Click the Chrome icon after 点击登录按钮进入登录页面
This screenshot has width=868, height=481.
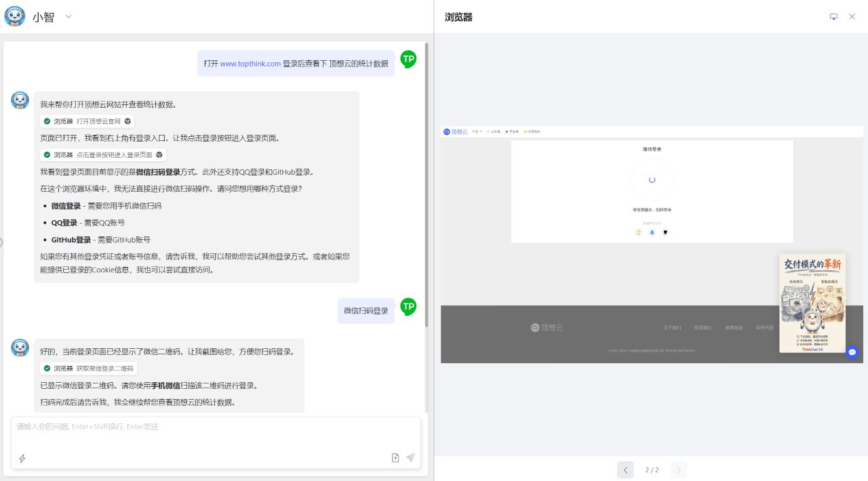pyautogui.click(x=159, y=155)
